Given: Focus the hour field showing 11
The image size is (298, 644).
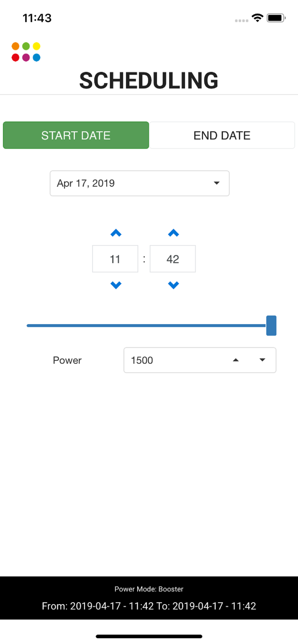Looking at the screenshot, I should click(115, 259).
